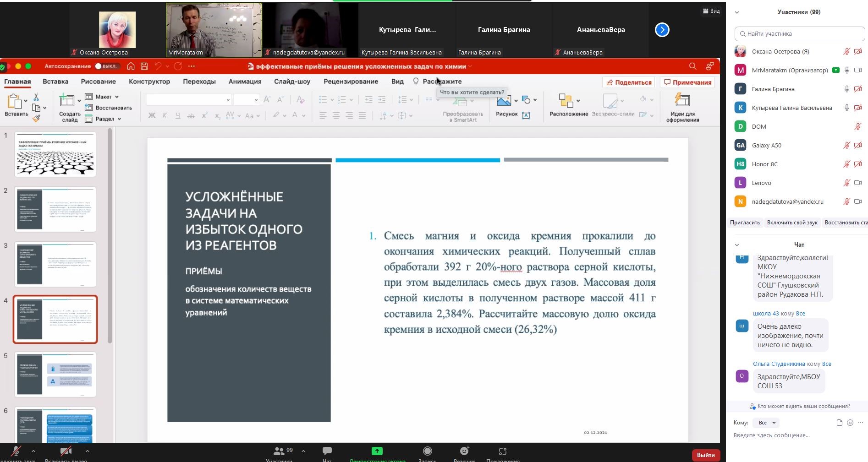The image size is (868, 462).
Task: Open the font name combo box
Action: click(x=188, y=99)
